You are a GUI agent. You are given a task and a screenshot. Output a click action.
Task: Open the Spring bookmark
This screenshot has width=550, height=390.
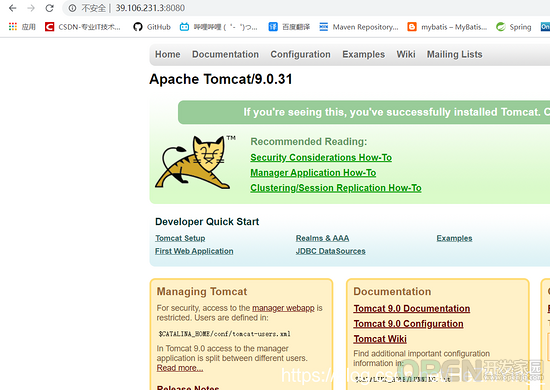point(514,27)
